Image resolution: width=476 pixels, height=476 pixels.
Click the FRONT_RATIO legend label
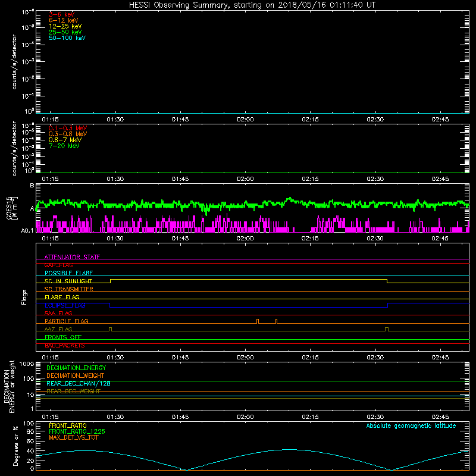(68, 425)
